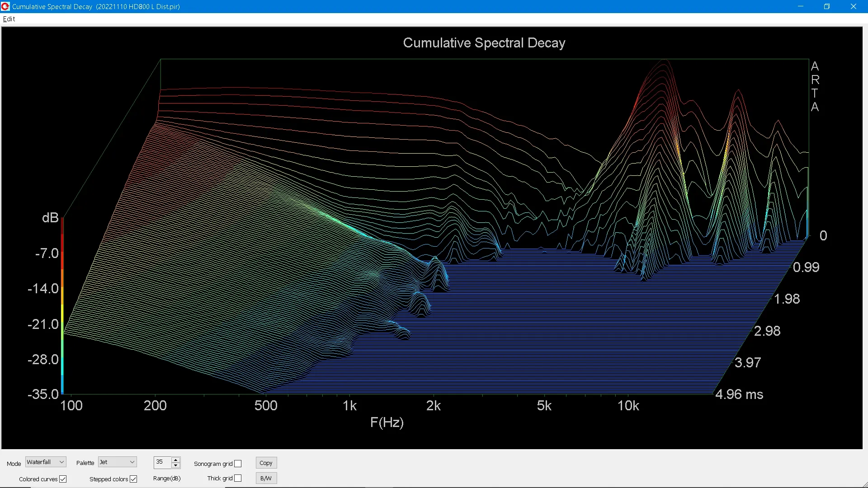The width and height of the screenshot is (868, 488).
Task: Disable the Colored curves checkbox
Action: [63, 479]
